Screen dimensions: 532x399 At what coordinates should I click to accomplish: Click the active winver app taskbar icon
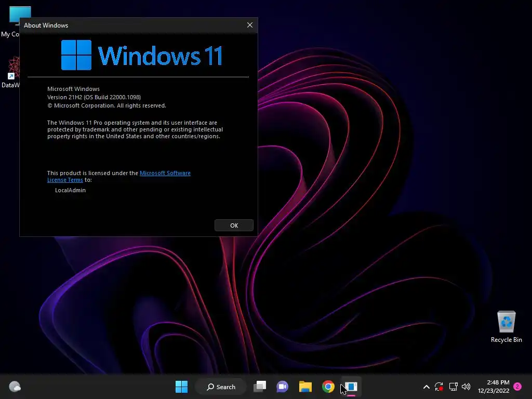(351, 387)
